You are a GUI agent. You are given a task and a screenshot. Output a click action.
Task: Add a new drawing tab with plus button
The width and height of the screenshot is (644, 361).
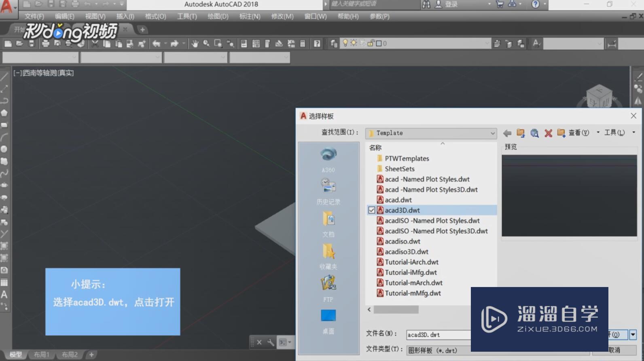coord(142,30)
